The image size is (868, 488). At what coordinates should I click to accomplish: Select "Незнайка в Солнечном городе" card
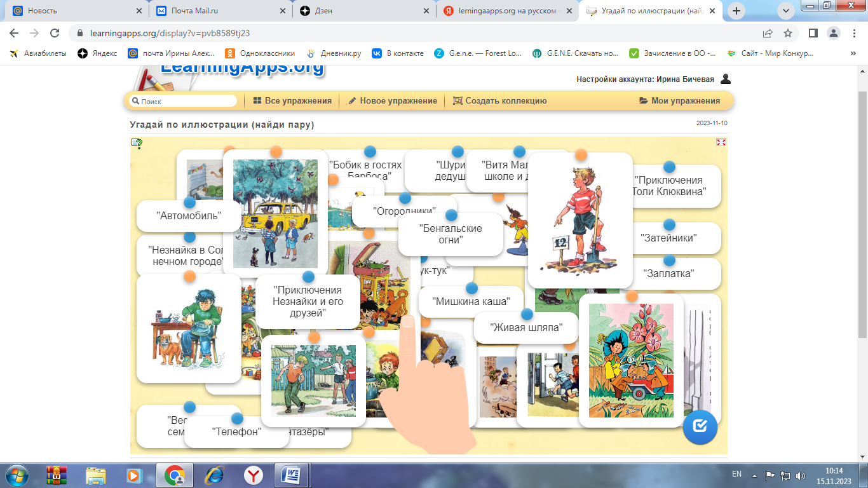[186, 255]
